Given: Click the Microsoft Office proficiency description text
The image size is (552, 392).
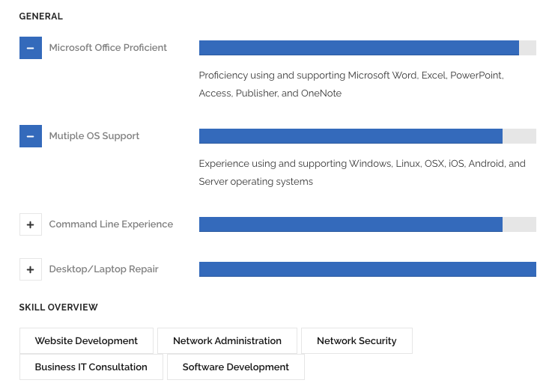Looking at the screenshot, I should pyautogui.click(x=351, y=85).
